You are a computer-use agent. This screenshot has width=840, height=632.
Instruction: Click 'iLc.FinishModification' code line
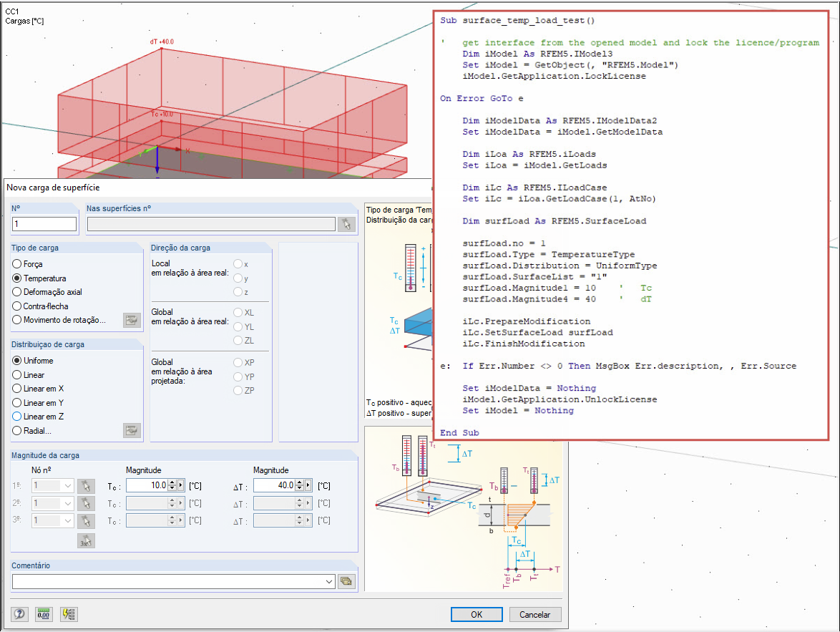[524, 344]
